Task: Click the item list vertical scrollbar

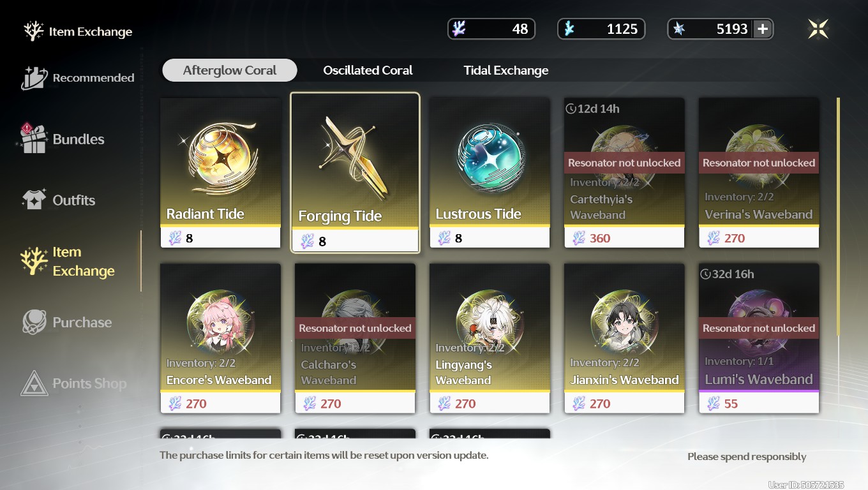Action: [x=838, y=217]
